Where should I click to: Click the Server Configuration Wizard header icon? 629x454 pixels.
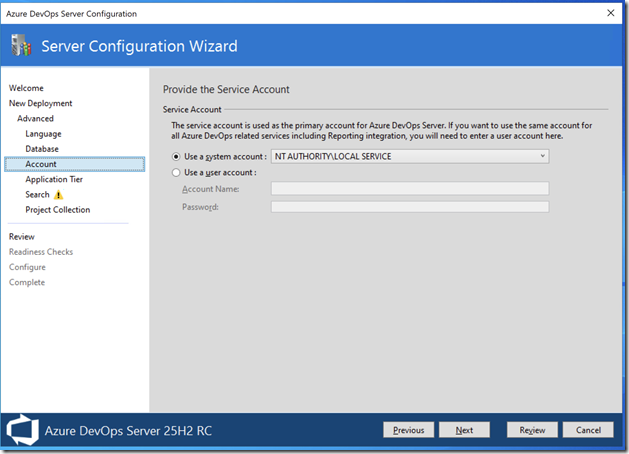tap(21, 46)
